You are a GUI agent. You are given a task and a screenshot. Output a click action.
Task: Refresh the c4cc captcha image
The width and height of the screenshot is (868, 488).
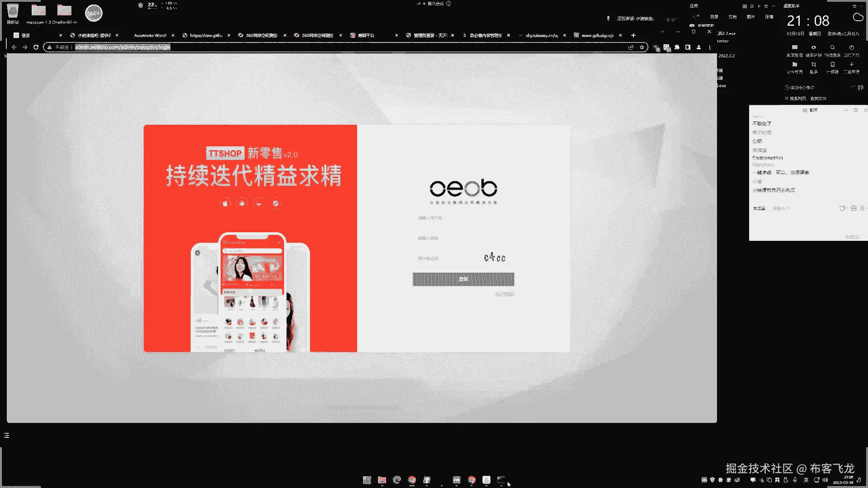coord(495,258)
